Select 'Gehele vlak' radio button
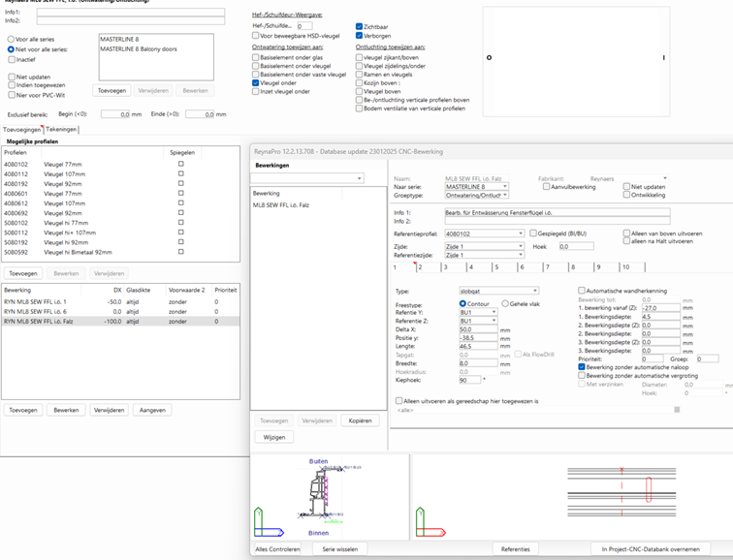This screenshot has width=733, height=560. [x=505, y=303]
